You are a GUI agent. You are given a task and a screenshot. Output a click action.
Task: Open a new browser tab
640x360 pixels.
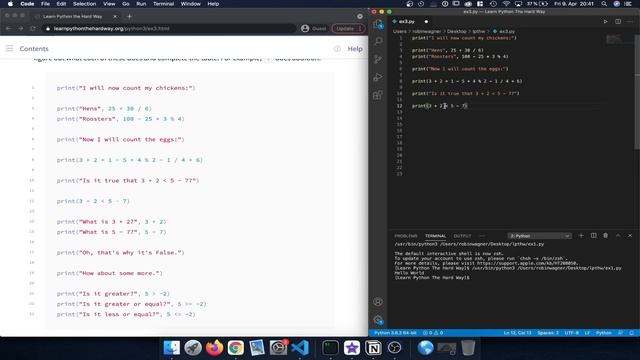129,16
